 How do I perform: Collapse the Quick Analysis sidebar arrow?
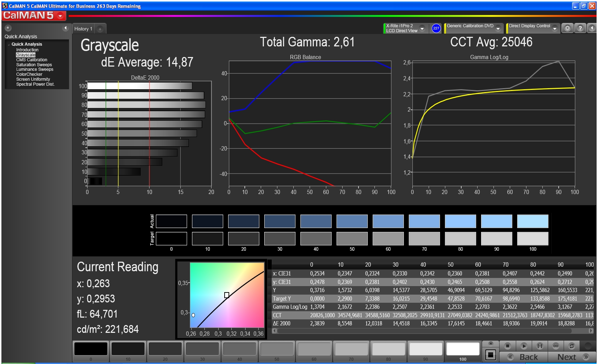[x=65, y=28]
